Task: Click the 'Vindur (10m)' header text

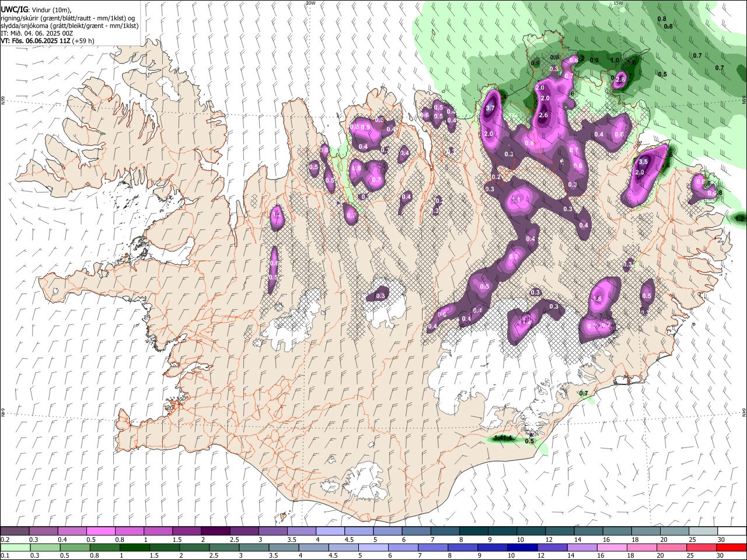Action: tap(51, 9)
